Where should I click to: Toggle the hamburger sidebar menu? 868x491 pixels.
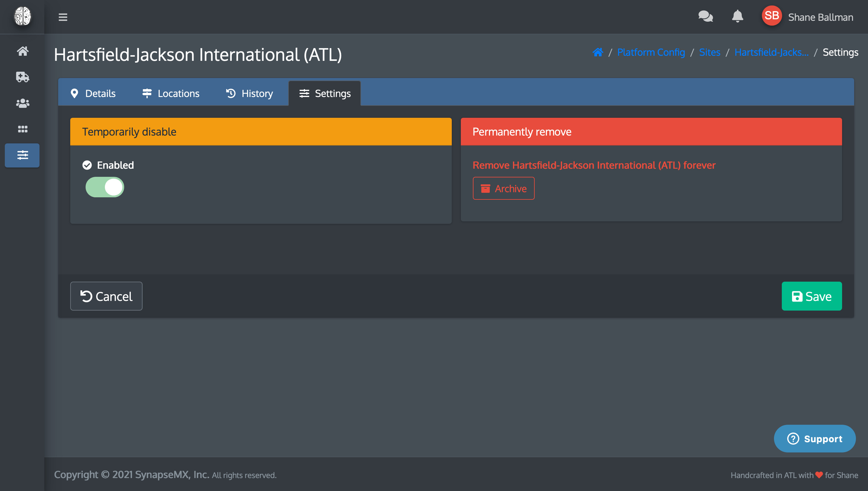click(63, 17)
